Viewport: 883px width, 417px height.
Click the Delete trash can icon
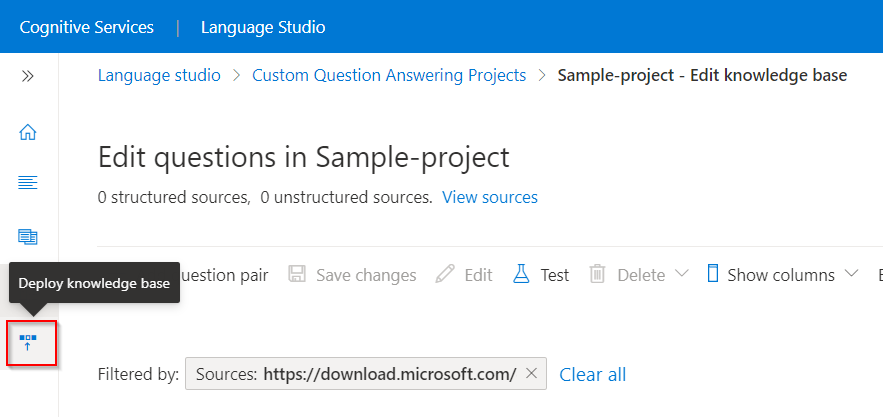597,274
